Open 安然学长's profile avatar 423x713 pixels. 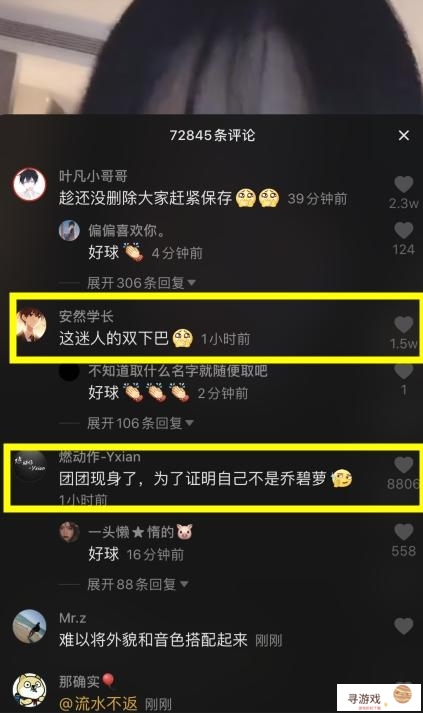pos(31,325)
